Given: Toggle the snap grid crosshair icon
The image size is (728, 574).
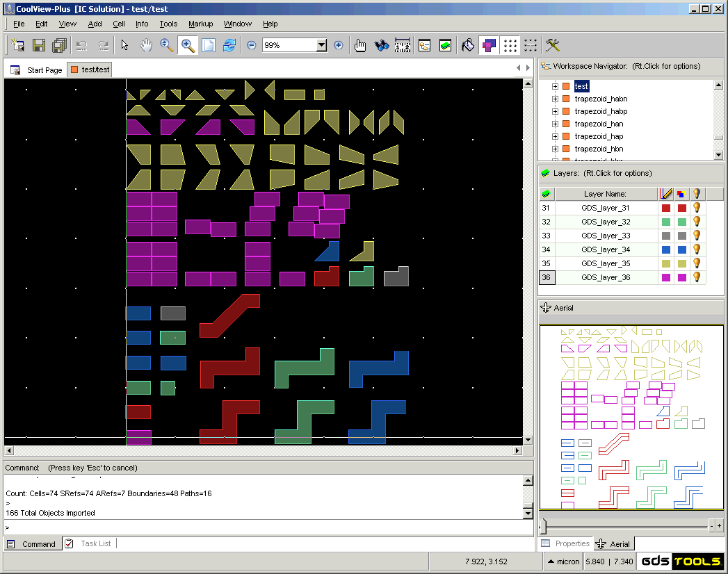Looking at the screenshot, I should 531,45.
